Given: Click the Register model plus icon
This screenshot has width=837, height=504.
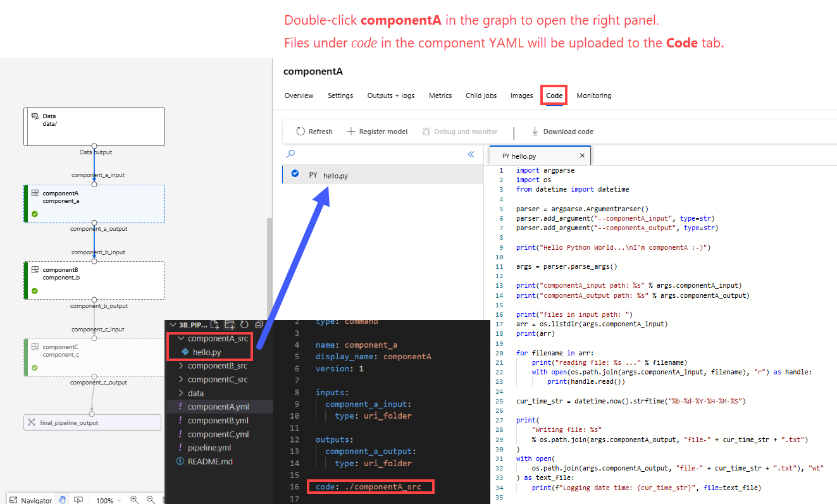Looking at the screenshot, I should pos(351,132).
